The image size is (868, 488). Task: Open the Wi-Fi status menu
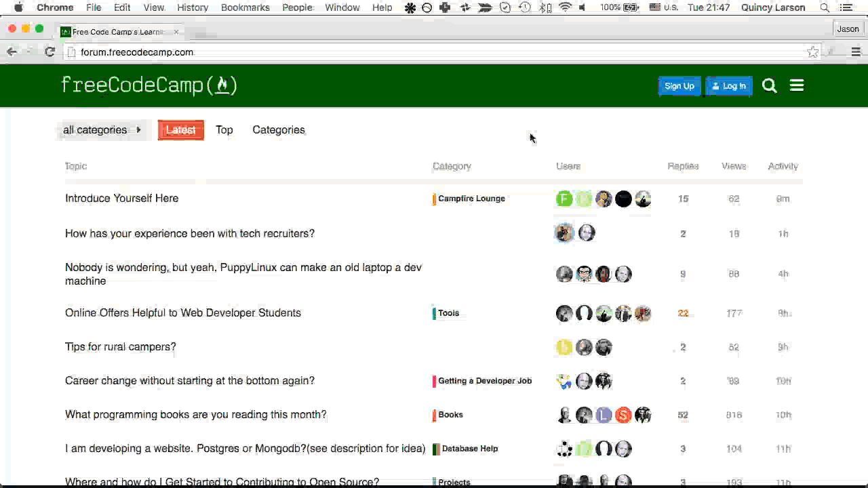[x=565, y=7]
